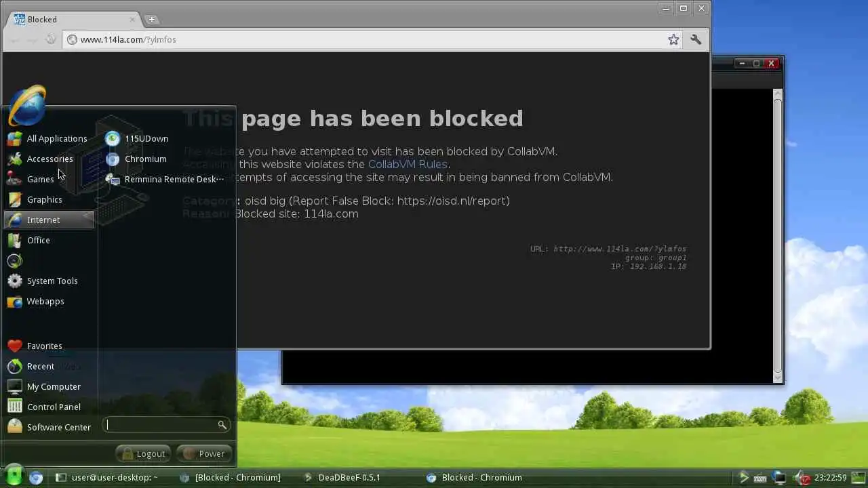Click the Chromium back arrow
Viewport: 868px width, 488px height.
coord(14,39)
